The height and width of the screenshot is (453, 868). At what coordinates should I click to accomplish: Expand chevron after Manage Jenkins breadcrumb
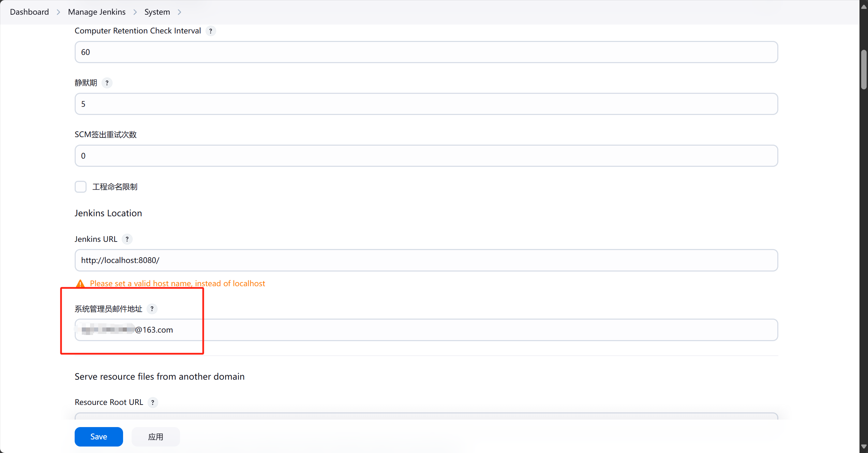(135, 12)
